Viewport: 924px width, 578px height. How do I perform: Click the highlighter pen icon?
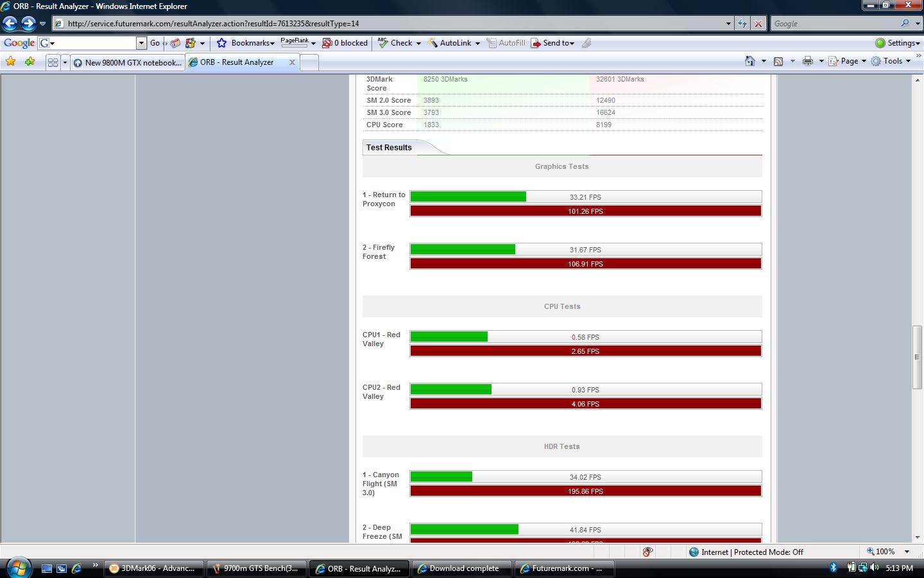tap(586, 43)
